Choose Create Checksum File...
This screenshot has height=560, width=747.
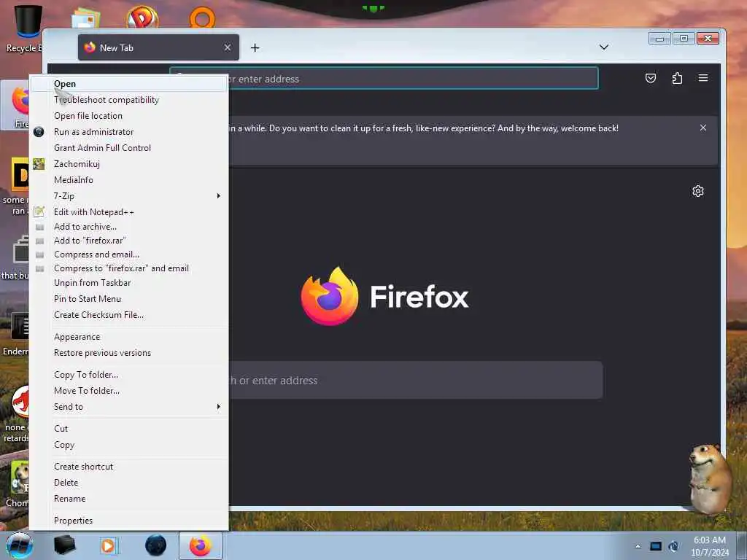click(x=128, y=315)
